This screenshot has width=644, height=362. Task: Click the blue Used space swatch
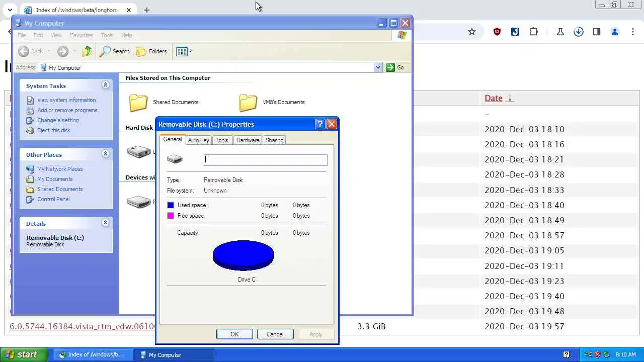tap(171, 205)
